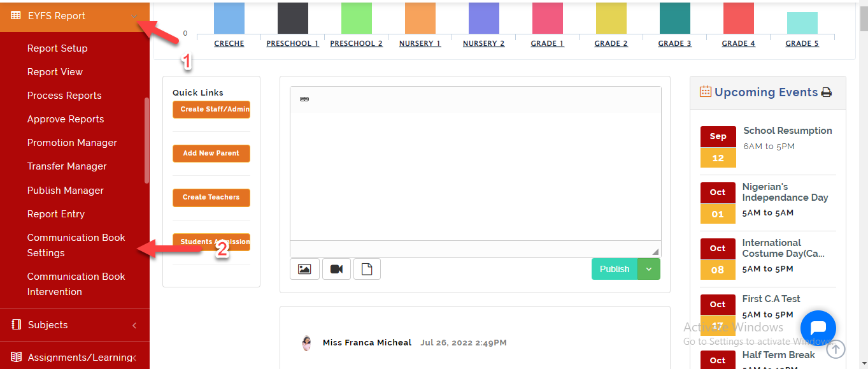Collapse the EYFS Report menu chevron
This screenshot has height=369, width=868.
(x=134, y=16)
